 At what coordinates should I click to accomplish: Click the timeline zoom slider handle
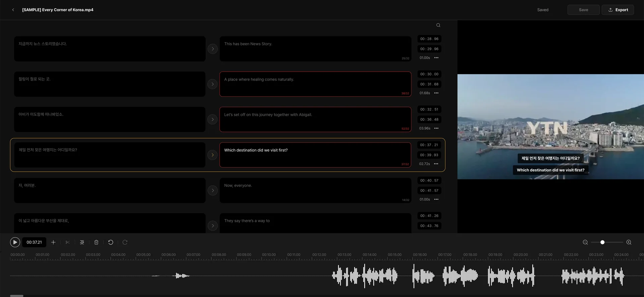point(602,242)
